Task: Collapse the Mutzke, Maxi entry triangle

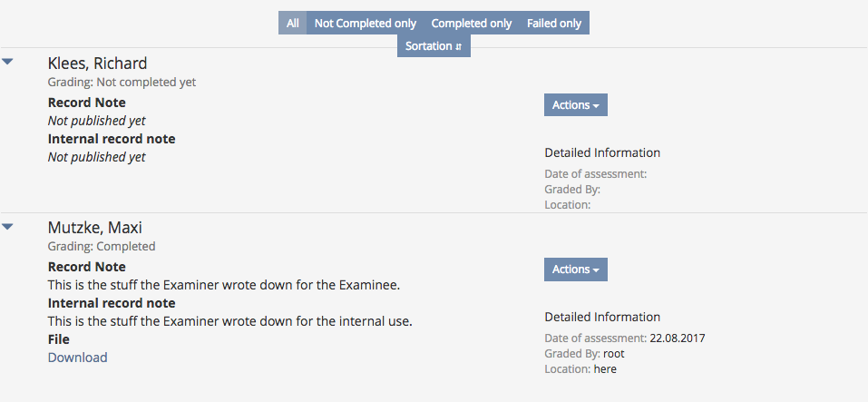Action: (7, 227)
